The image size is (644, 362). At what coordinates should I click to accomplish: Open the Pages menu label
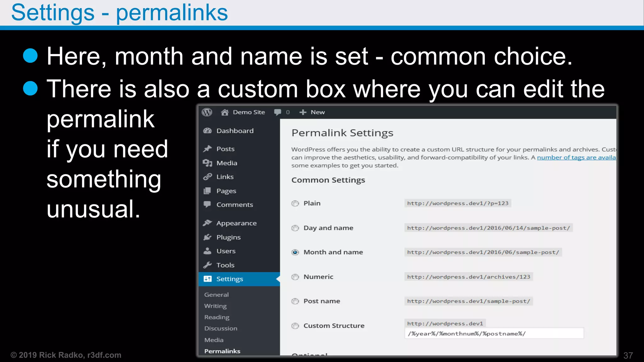coord(226,191)
